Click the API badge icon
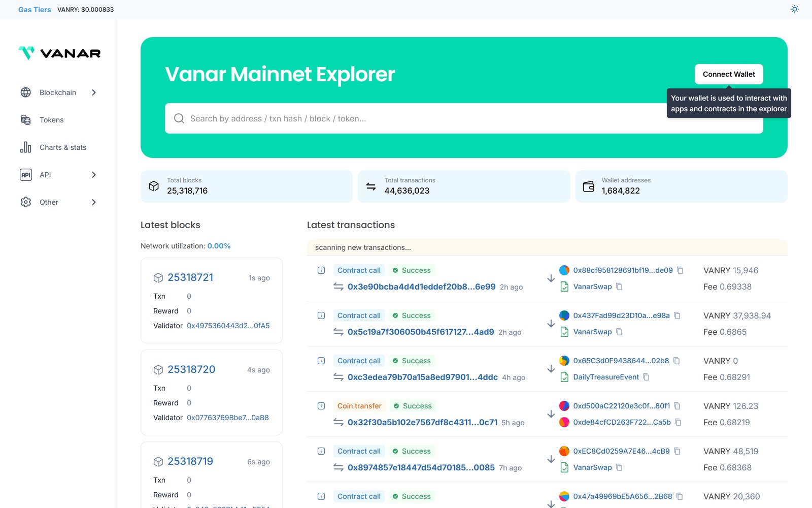Image resolution: width=812 pixels, height=508 pixels. [26, 175]
